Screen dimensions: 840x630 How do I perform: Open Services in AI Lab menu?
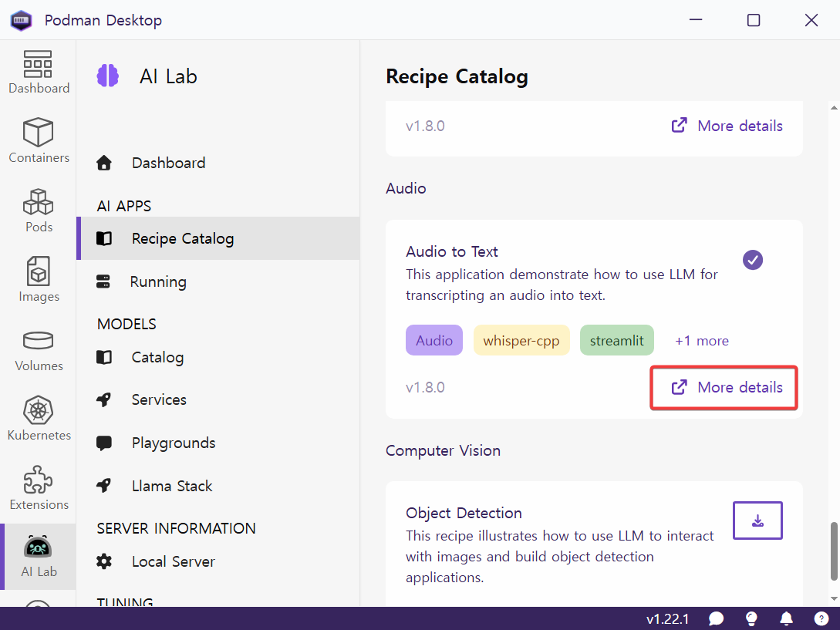tap(159, 399)
